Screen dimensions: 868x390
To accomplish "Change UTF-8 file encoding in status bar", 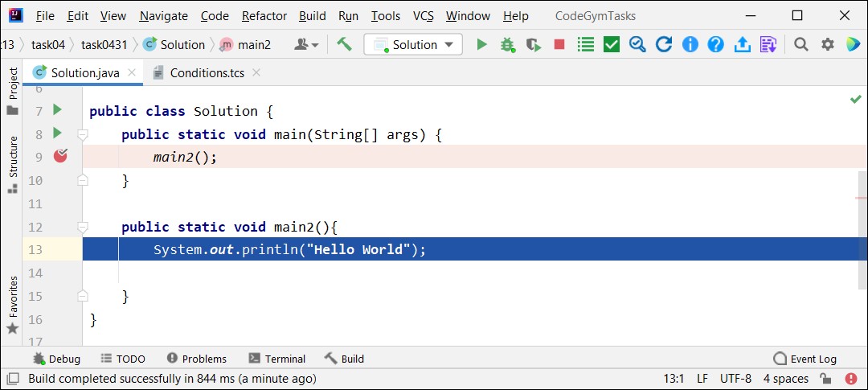I will tap(735, 379).
